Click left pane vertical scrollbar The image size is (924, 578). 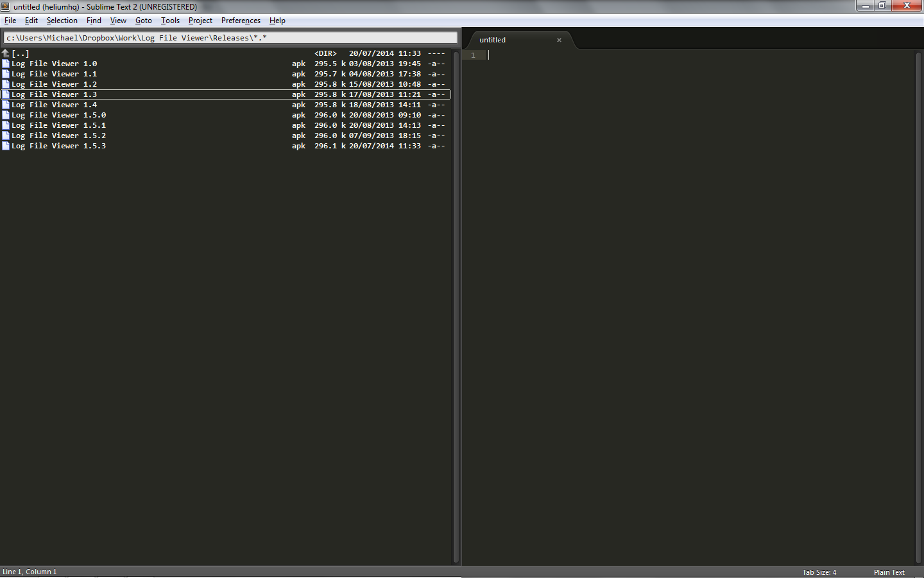point(456,306)
